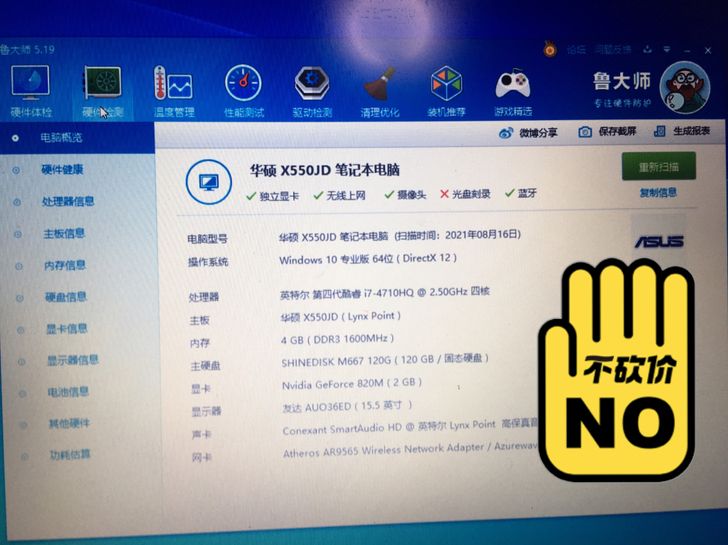Select 硬件检测 hardware detection icon
This screenshot has height=545, width=728.
pos(103,83)
